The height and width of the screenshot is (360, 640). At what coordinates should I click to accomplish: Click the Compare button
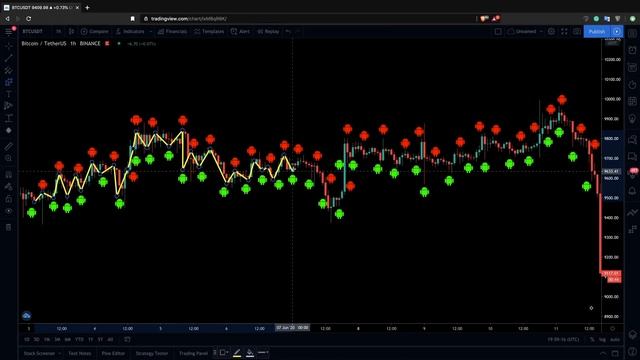click(x=95, y=31)
